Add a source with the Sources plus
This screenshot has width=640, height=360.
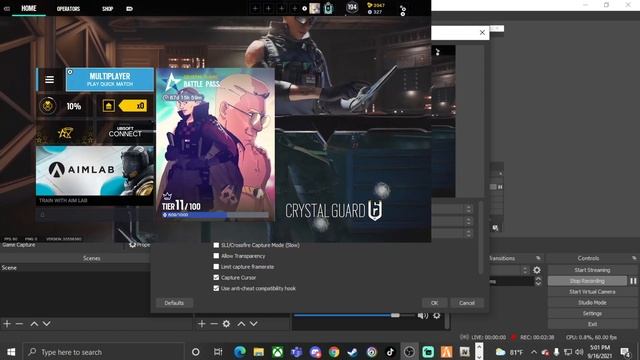pos(202,324)
